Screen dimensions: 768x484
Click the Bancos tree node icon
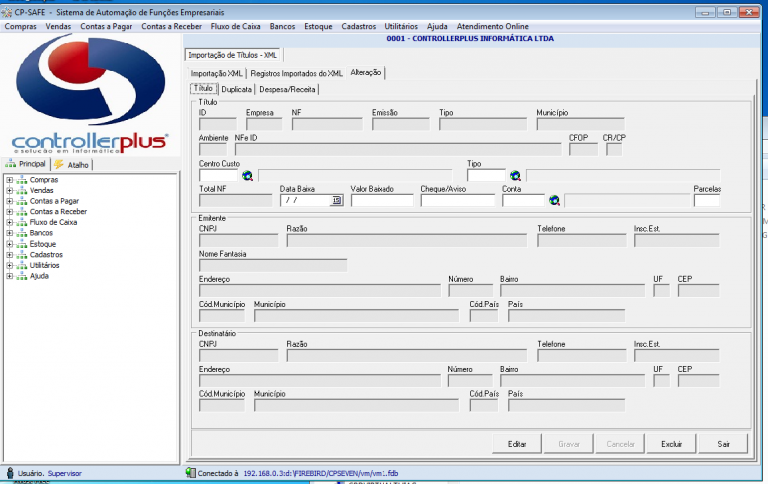pyautogui.click(x=22, y=233)
